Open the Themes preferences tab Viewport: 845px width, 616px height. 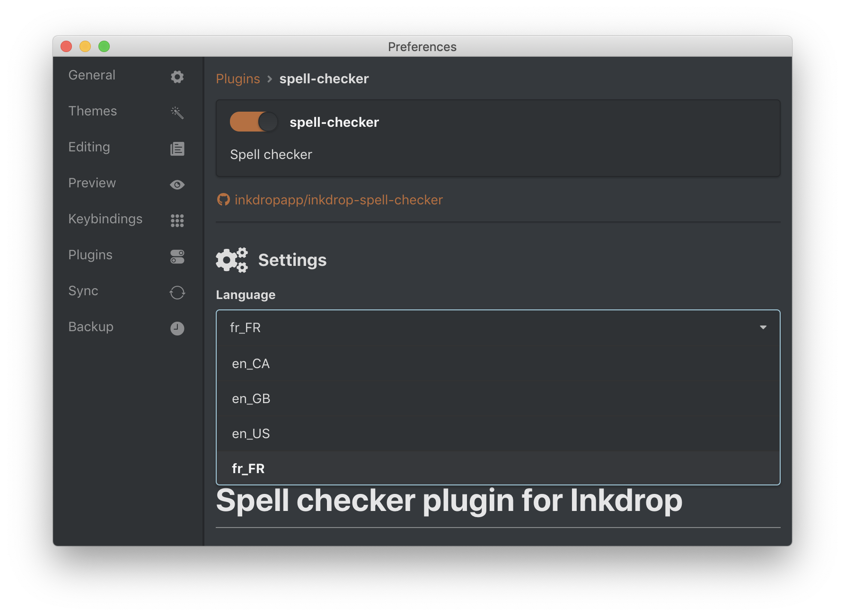(127, 111)
